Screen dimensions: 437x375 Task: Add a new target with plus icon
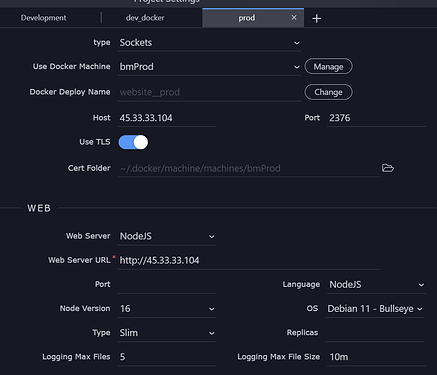[x=317, y=19]
